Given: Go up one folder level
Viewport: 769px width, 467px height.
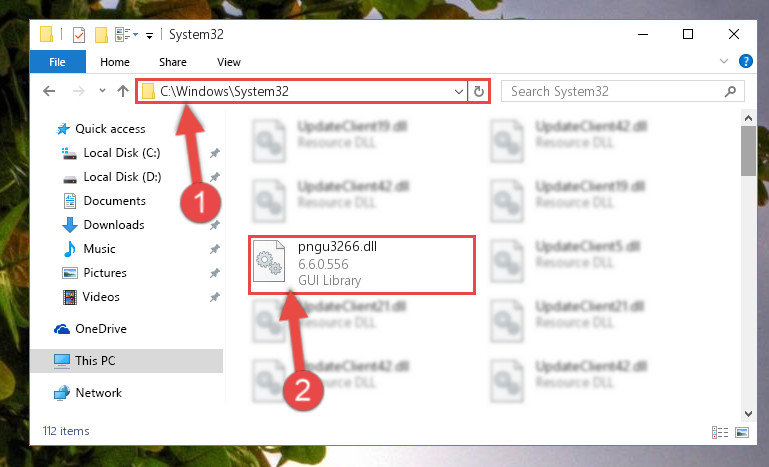Looking at the screenshot, I should pos(123,91).
